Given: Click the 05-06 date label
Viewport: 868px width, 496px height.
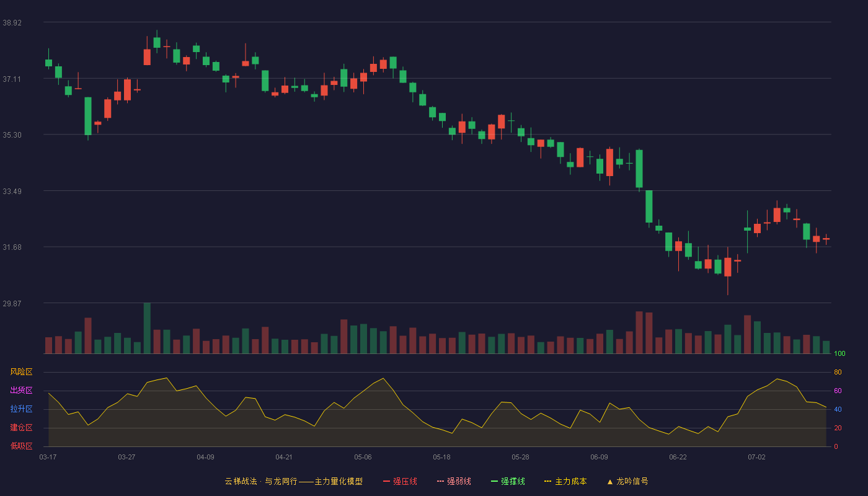Looking at the screenshot, I should pyautogui.click(x=363, y=457).
